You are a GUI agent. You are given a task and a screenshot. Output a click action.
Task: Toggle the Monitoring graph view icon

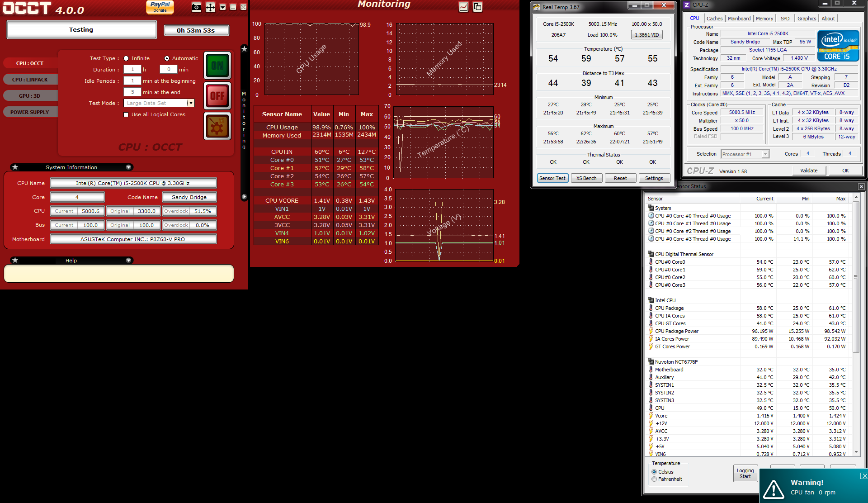click(463, 7)
